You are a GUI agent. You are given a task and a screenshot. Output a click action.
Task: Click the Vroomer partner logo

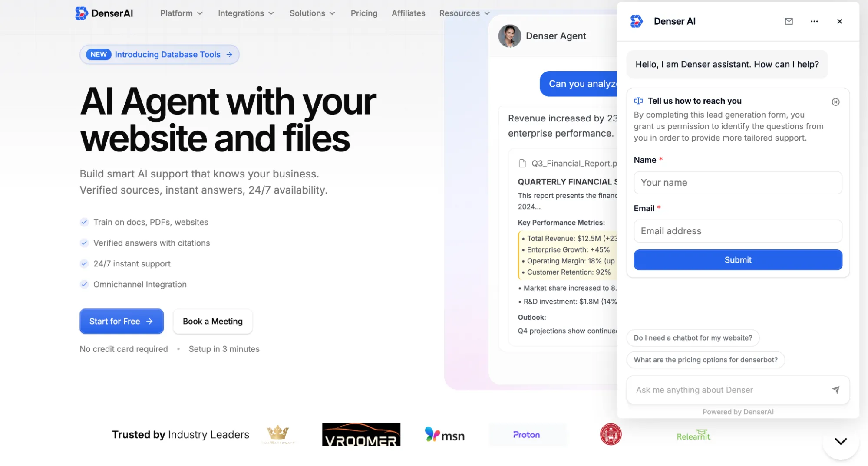361,434
